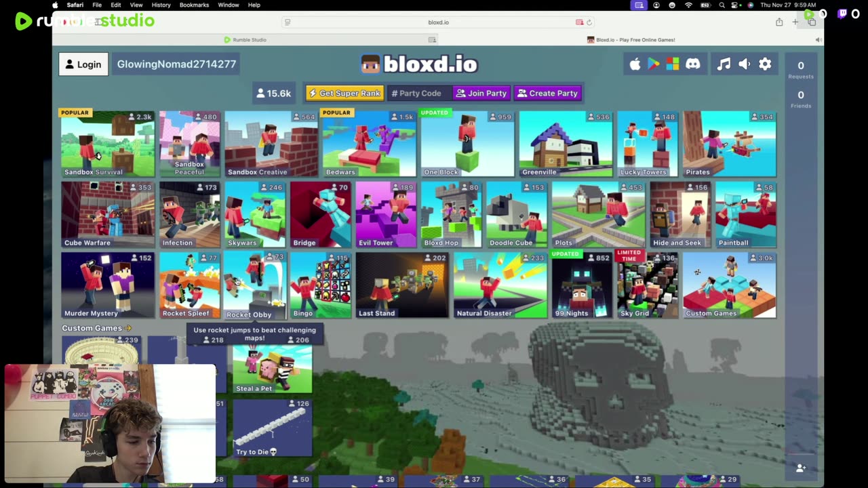Viewport: 868px width, 488px height.
Task: Click the Create Party button
Action: pyautogui.click(x=547, y=94)
